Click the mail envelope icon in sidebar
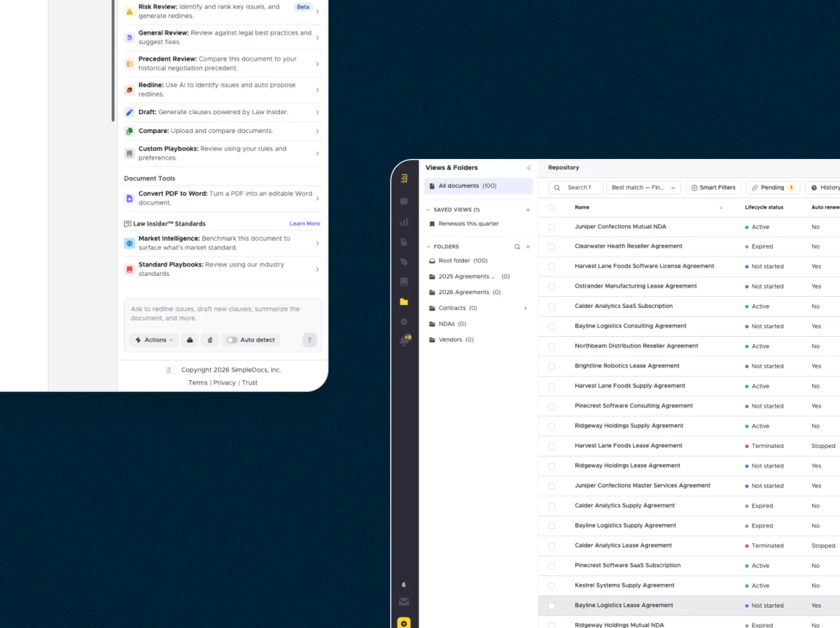840x628 pixels. click(x=404, y=601)
